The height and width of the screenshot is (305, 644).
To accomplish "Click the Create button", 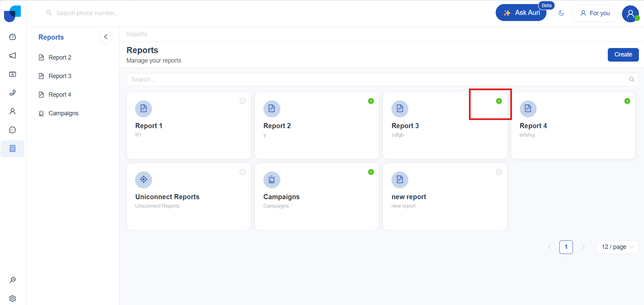I will point(623,54).
